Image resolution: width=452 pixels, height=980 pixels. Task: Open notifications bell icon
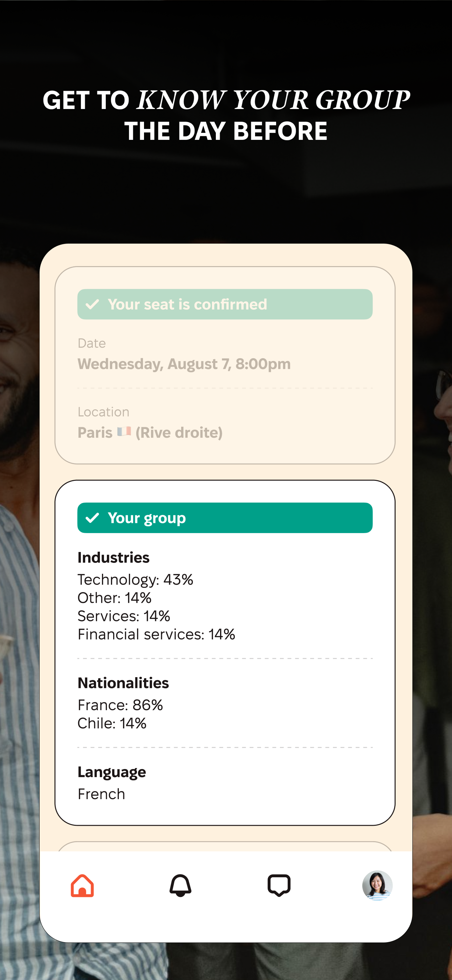180,885
